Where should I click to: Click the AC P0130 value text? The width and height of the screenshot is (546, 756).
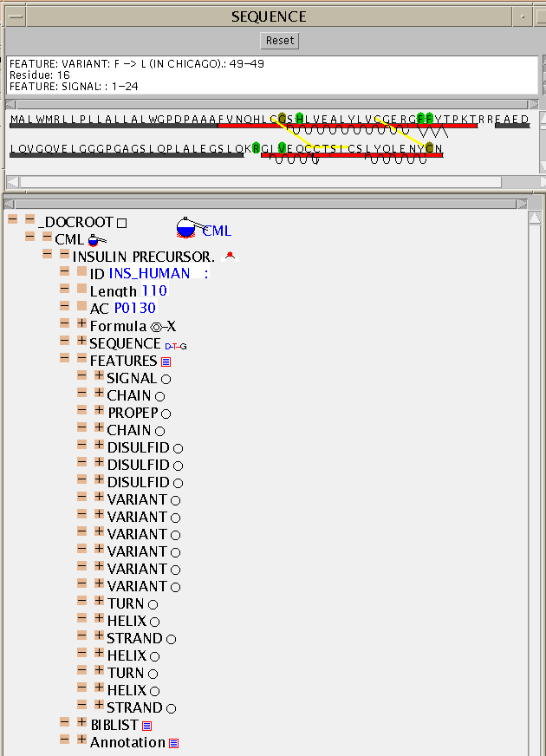134,309
